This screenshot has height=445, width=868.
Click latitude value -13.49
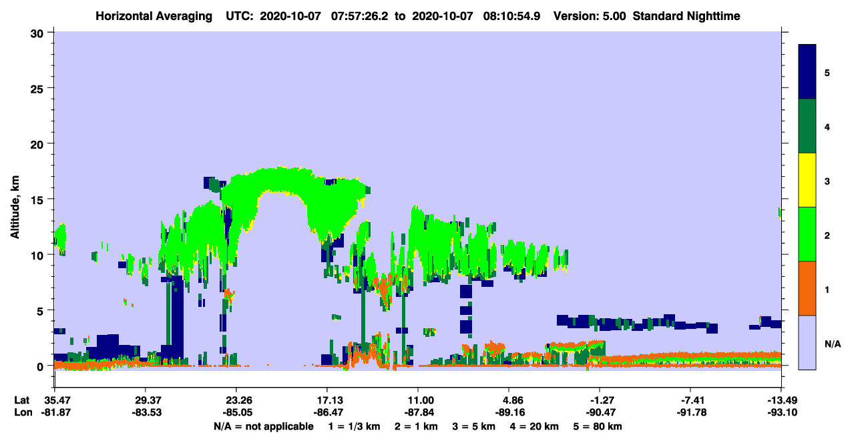tap(781, 400)
